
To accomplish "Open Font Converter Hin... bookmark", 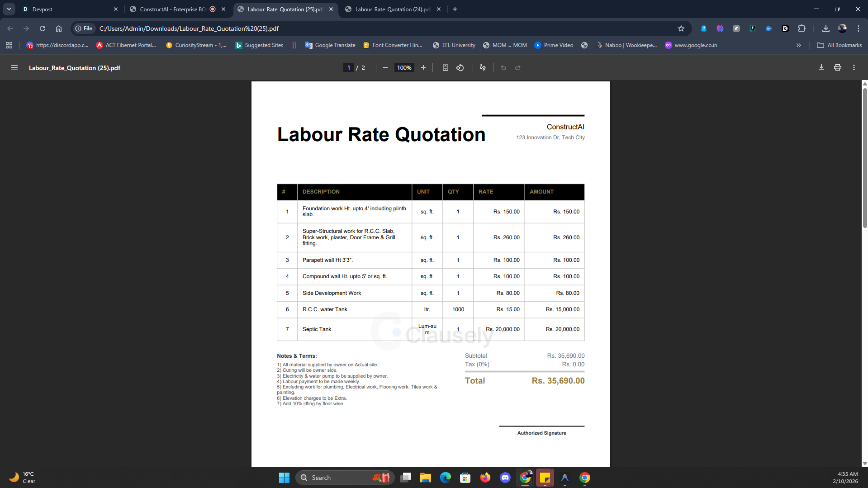I will point(393,45).
